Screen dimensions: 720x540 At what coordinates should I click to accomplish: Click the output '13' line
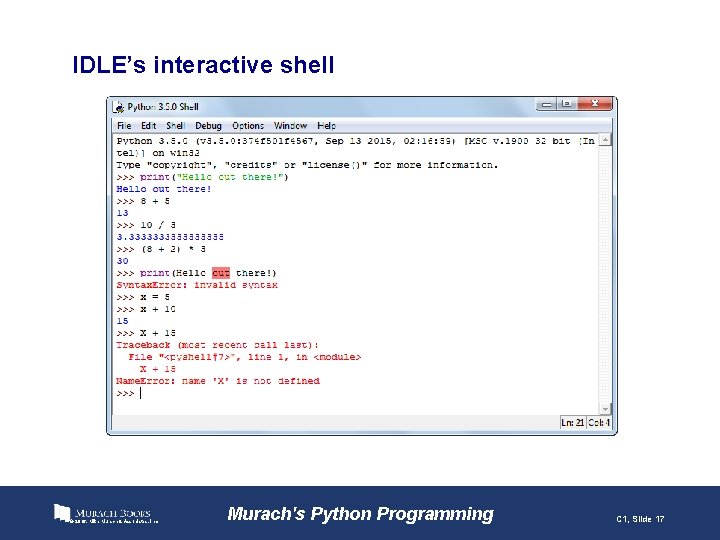pos(123,213)
